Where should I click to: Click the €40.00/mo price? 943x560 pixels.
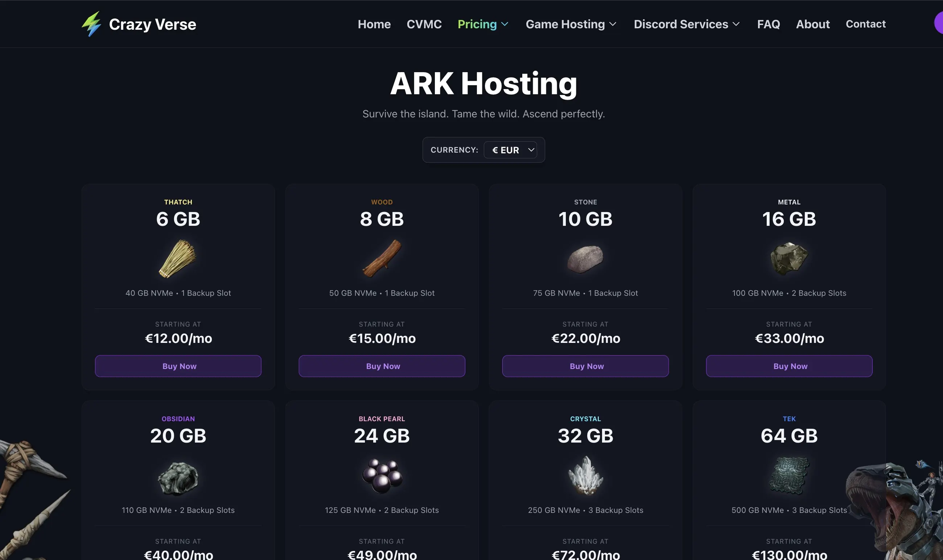point(178,555)
